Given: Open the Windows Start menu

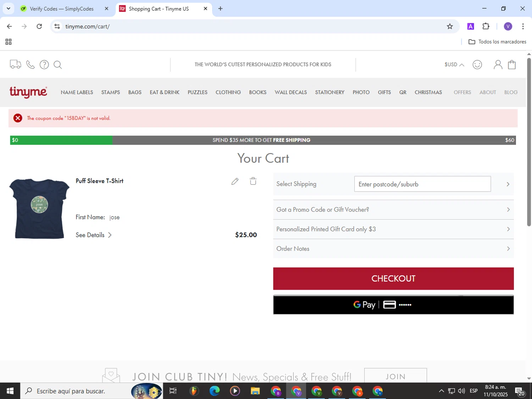Looking at the screenshot, I should click(x=10, y=391).
